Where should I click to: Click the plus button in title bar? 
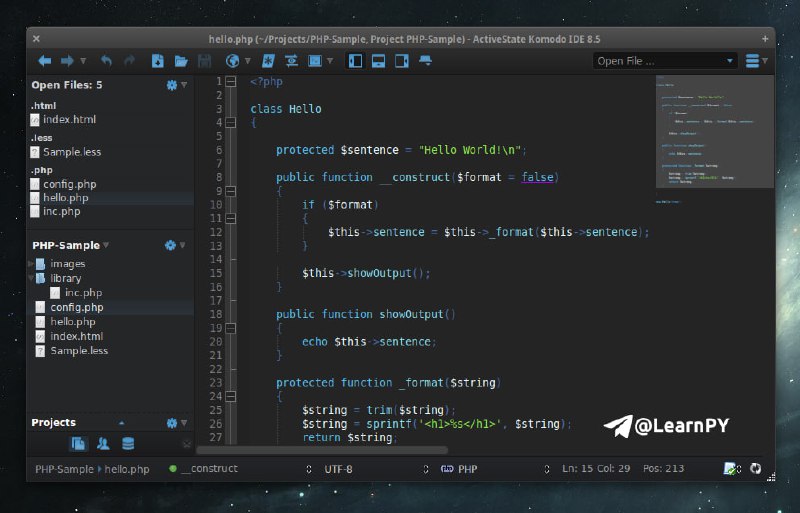(x=765, y=39)
